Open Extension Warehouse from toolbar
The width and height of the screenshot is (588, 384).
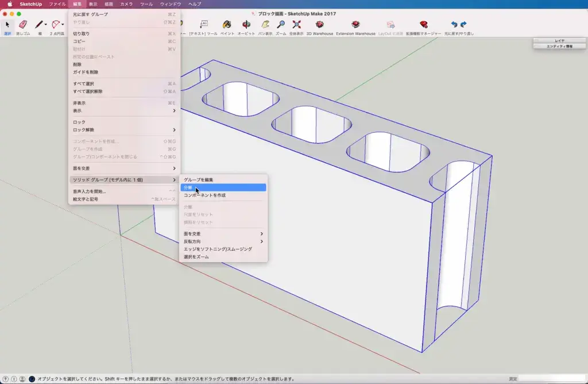[x=355, y=25]
